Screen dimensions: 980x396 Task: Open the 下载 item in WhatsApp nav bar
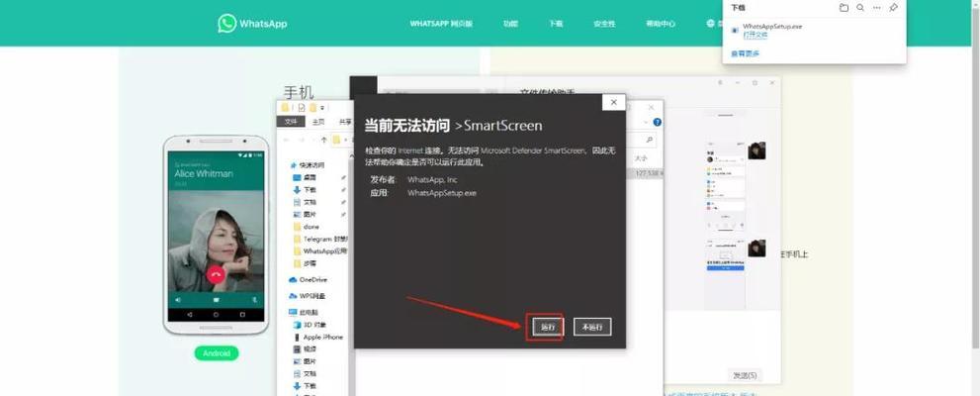tap(556, 24)
